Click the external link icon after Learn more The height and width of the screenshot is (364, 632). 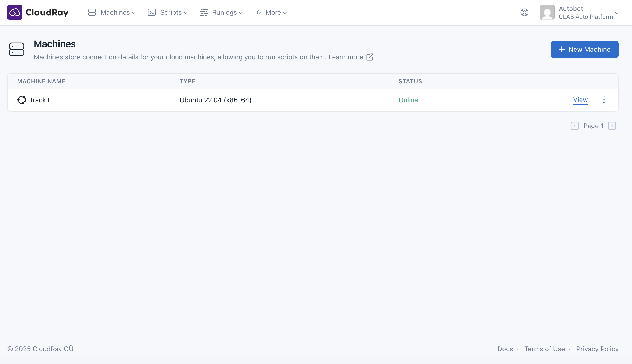[370, 57]
